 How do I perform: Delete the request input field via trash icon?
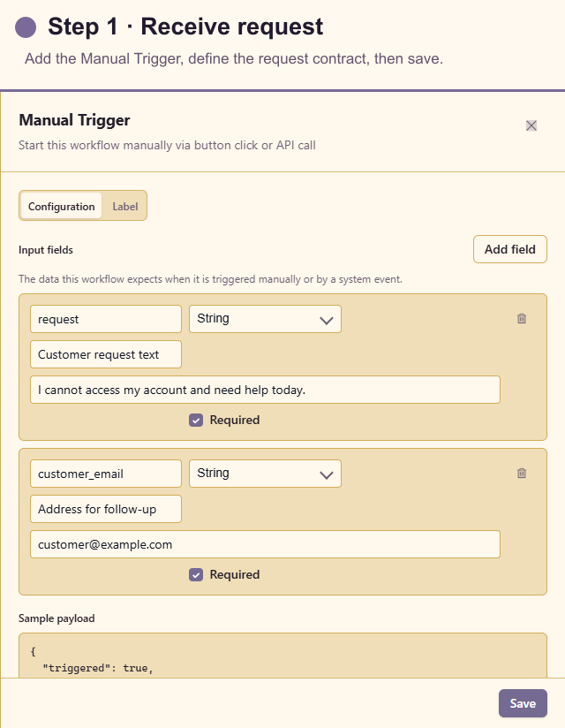[x=522, y=318]
